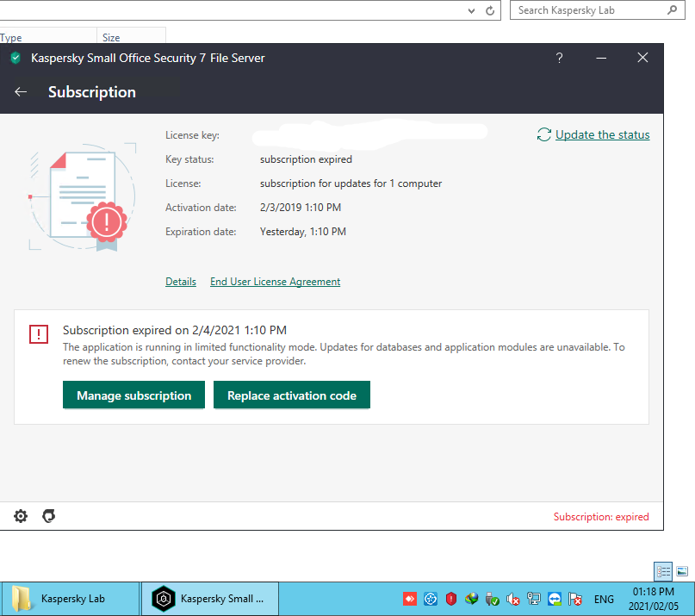Click Update the status link
Screen dimensions: 695x616
pyautogui.click(x=602, y=134)
